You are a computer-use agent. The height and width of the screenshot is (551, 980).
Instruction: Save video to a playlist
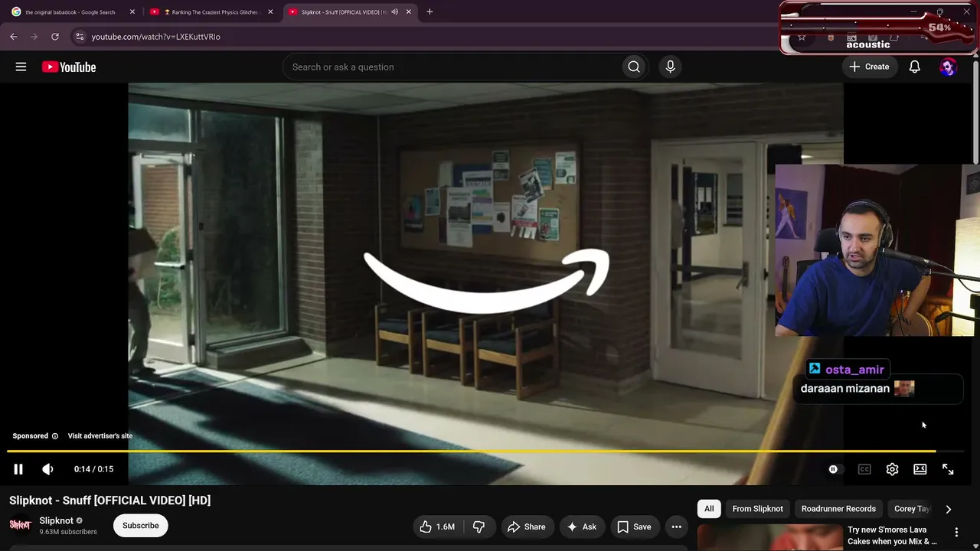pyautogui.click(x=634, y=527)
